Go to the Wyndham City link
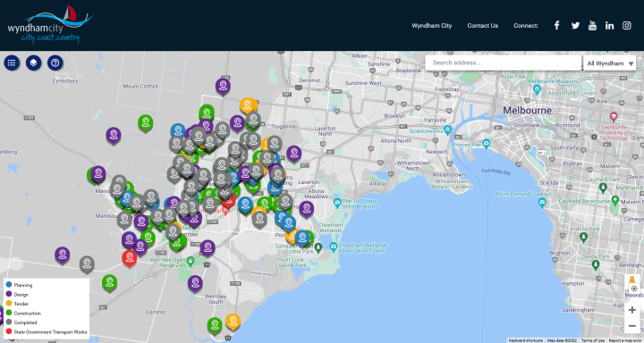Screen dimensions: 644x343 pos(432,25)
